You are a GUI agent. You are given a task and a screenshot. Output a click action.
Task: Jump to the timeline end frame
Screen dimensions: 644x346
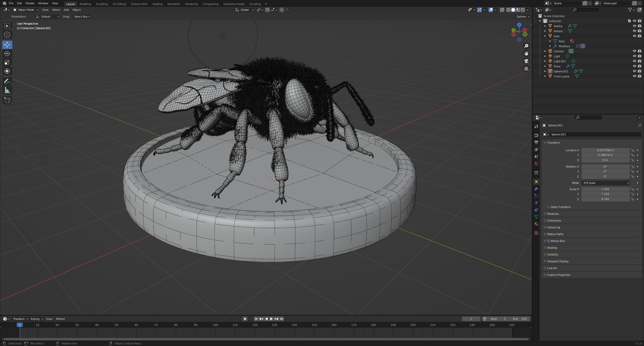coord(281,319)
